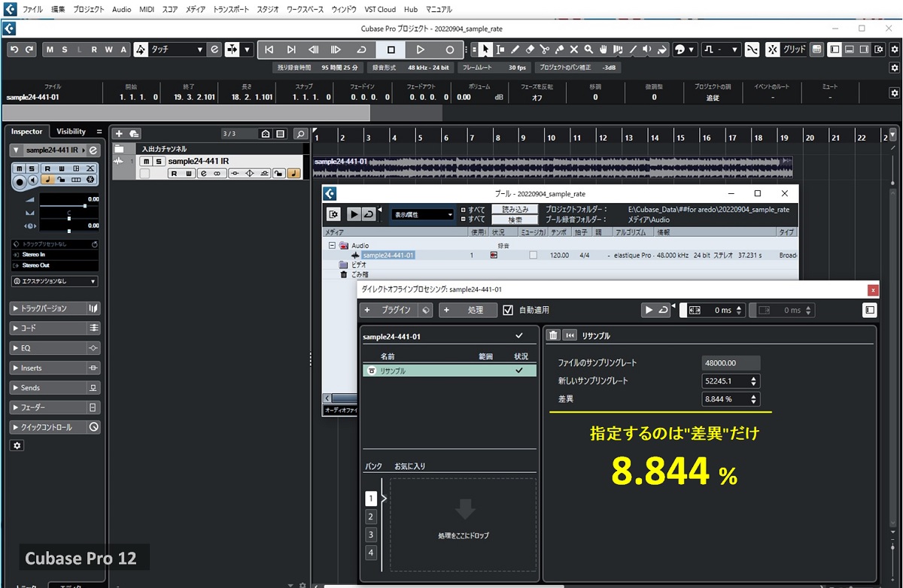Select the Erase tool in toolbar
Screen dimensions: 903x588
[x=530, y=50]
